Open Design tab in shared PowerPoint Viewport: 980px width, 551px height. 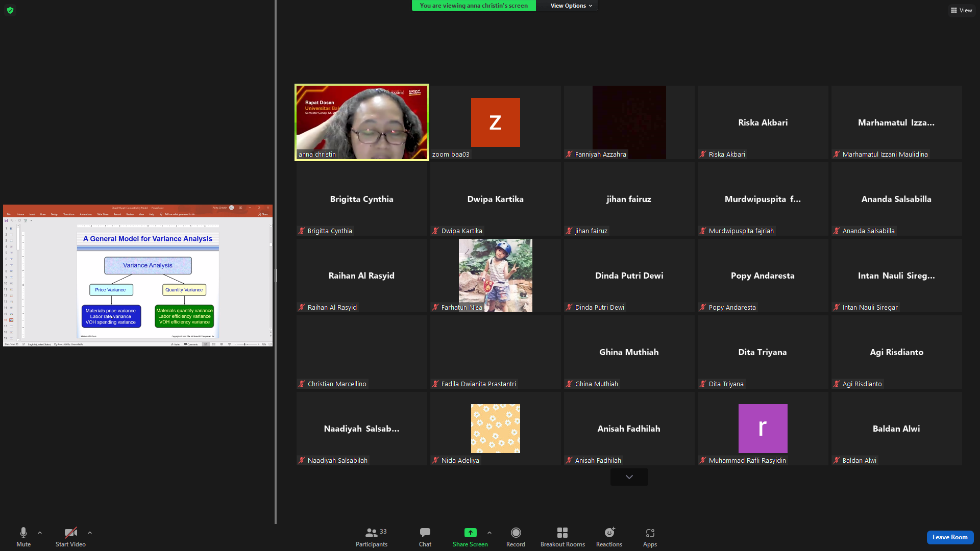click(x=55, y=214)
